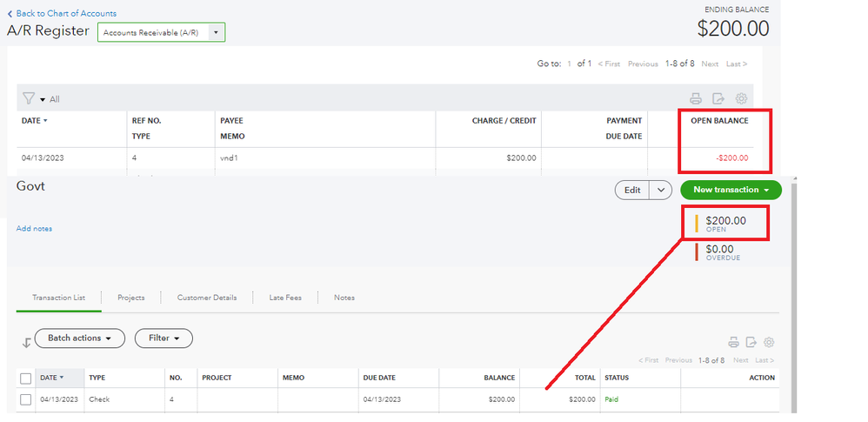The image size is (868, 422).
Task: Open the transaction list settings gear
Action: coord(769,343)
